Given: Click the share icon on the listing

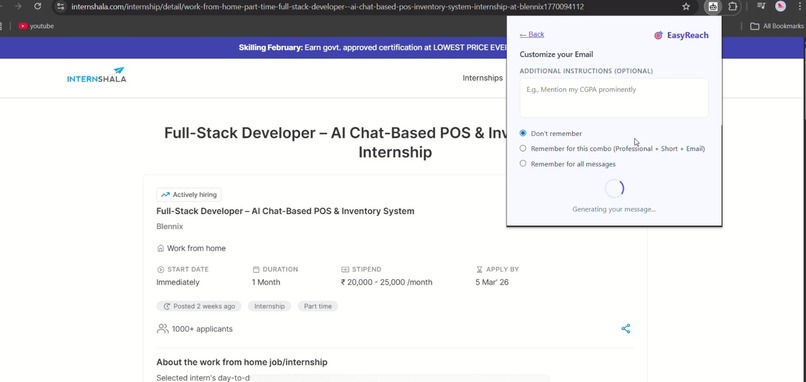Looking at the screenshot, I should click(626, 329).
